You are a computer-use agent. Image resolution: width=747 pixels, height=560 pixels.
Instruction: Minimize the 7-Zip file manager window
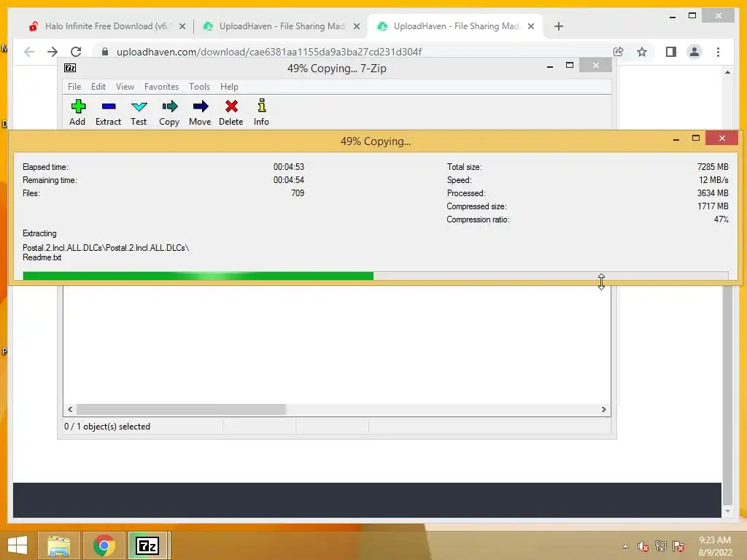550,66
